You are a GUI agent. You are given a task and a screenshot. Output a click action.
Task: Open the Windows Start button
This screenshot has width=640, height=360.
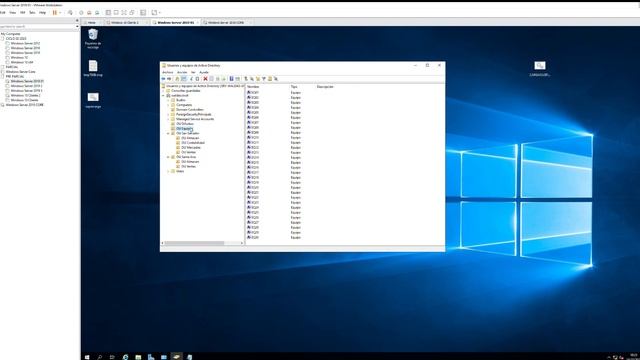click(x=87, y=357)
